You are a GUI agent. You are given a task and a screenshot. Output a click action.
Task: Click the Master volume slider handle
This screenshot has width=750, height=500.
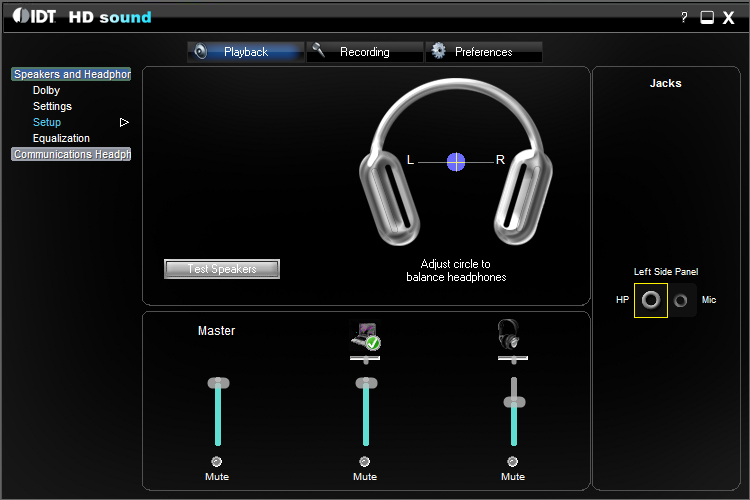click(x=218, y=383)
